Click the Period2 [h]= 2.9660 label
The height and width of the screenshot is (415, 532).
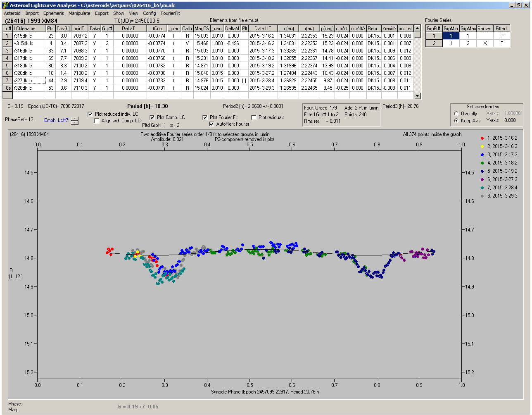tap(253, 106)
